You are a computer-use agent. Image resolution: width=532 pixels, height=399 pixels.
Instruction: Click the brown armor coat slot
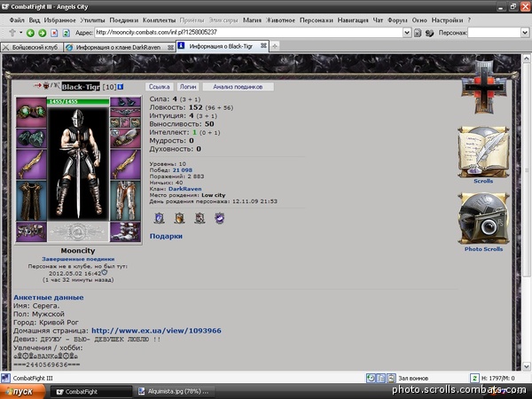(x=31, y=201)
